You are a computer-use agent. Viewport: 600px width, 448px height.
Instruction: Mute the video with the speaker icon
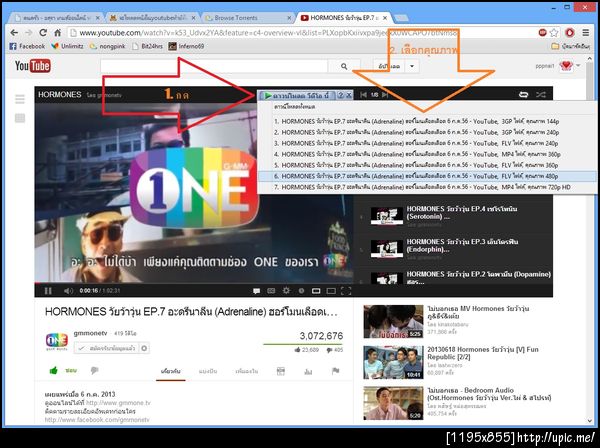coord(68,291)
